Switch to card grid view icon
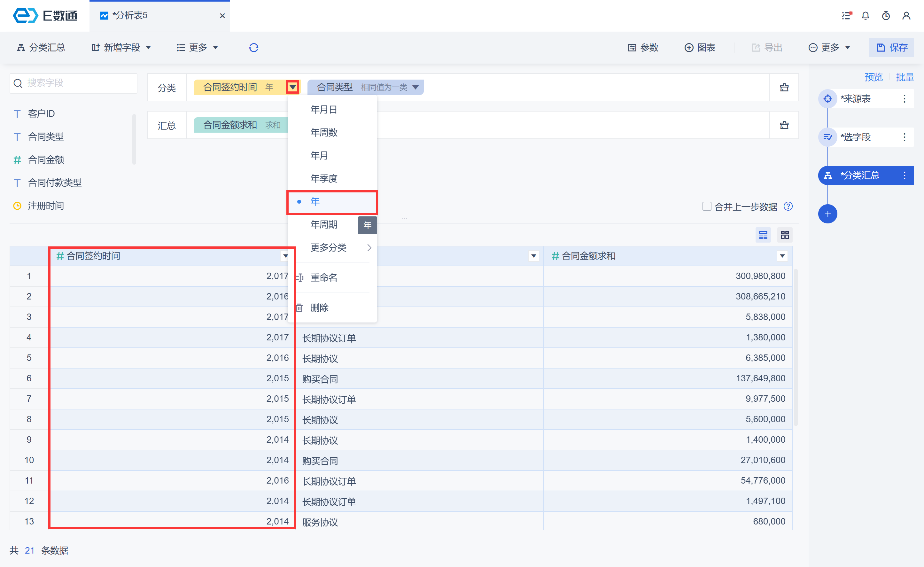This screenshot has width=924, height=567. pyautogui.click(x=785, y=235)
